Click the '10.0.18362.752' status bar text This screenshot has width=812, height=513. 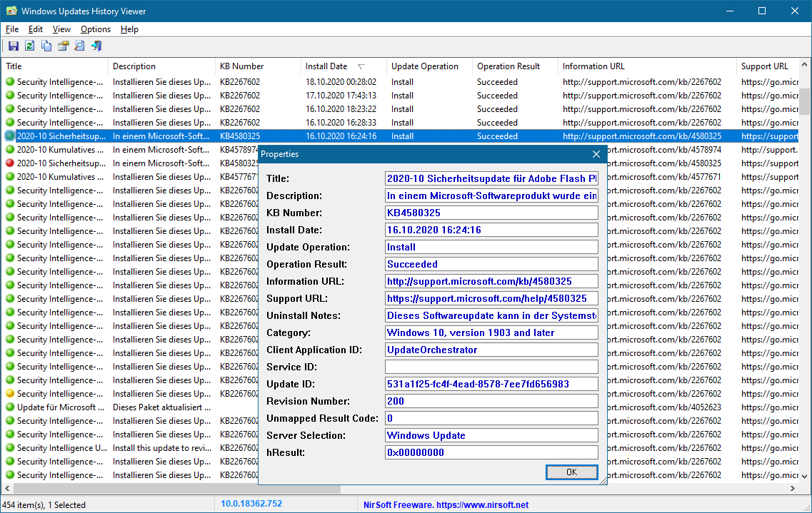pyautogui.click(x=251, y=504)
